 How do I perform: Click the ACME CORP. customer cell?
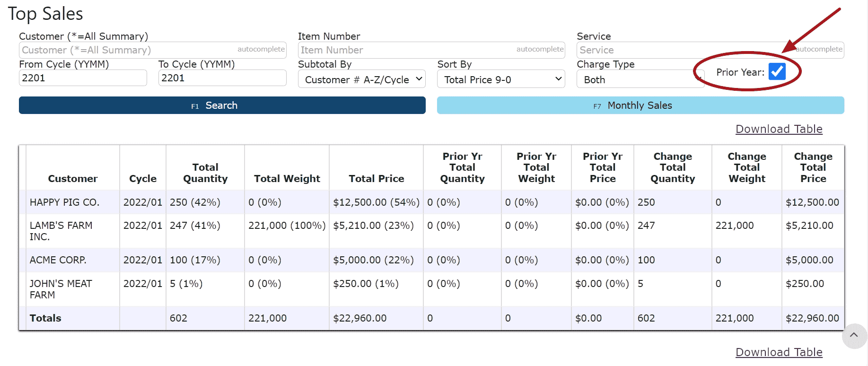[58, 260]
